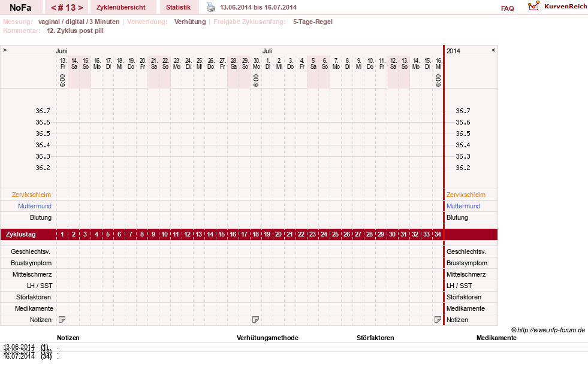
Task: Click the left Notizen row label
Action: point(41,320)
